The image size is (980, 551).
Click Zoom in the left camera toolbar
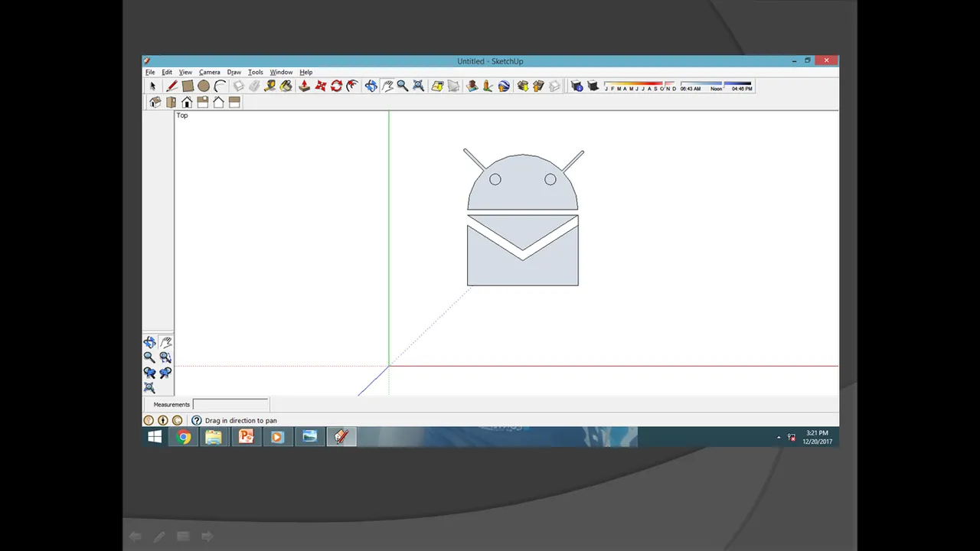149,357
